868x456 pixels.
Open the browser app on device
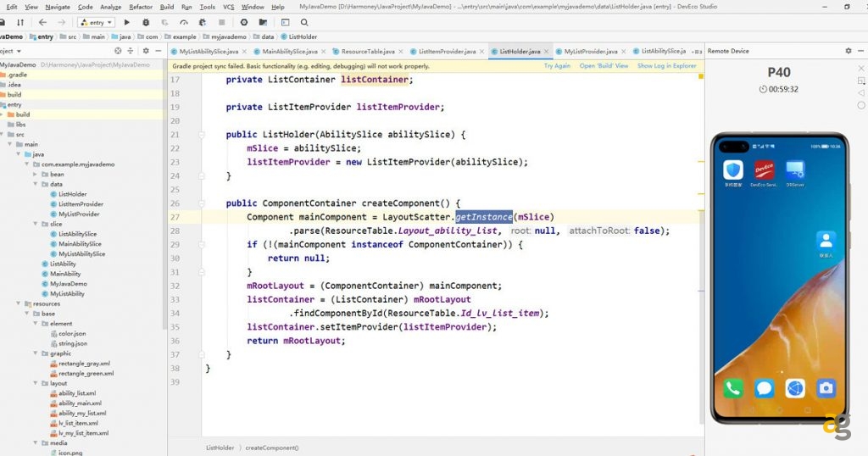[795, 388]
